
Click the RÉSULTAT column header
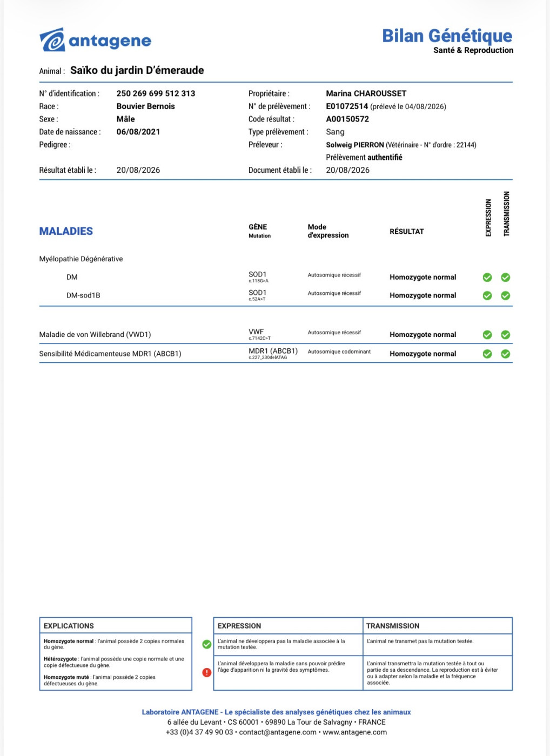407,232
